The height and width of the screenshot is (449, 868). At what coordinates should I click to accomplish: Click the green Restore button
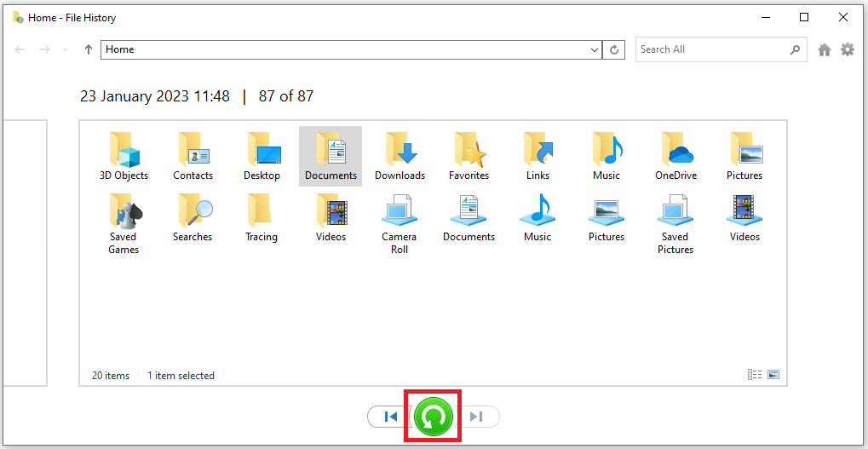pos(434,417)
